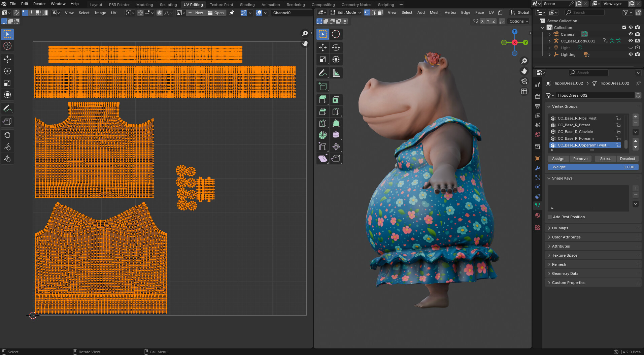Switch viewport to orthographic grid view

[x=524, y=91]
